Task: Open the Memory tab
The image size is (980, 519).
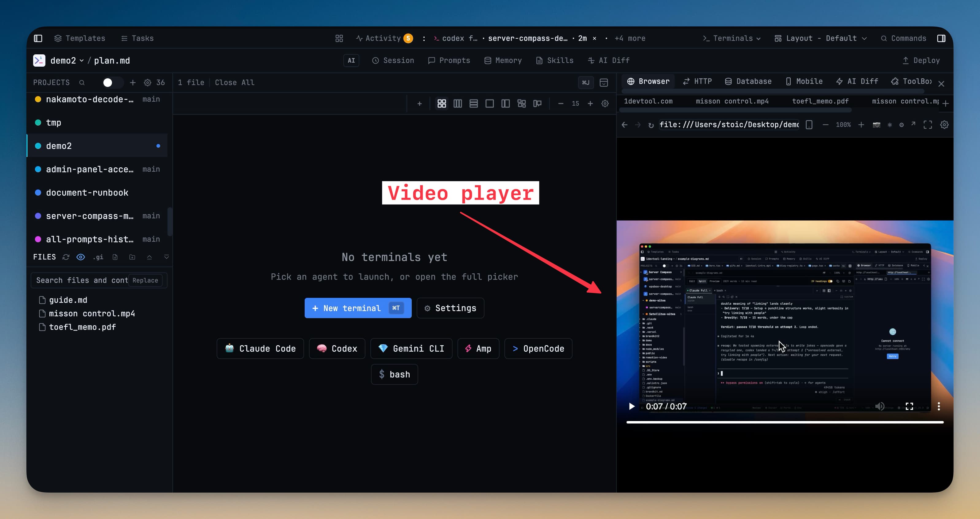Action: point(503,60)
